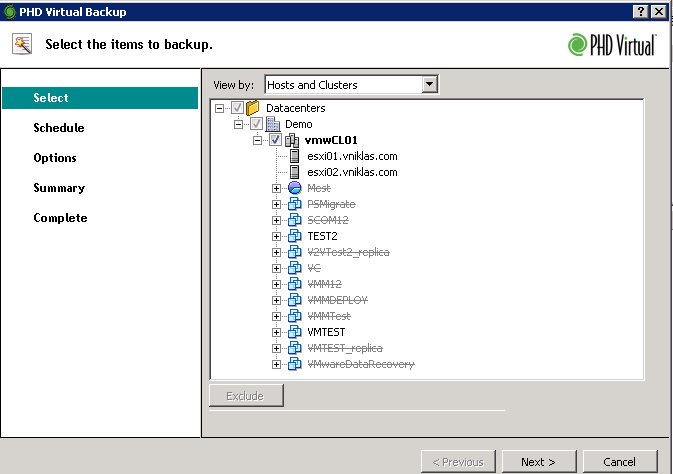Select the struck-through SCOM12 label
The image size is (673, 474).
(328, 220)
